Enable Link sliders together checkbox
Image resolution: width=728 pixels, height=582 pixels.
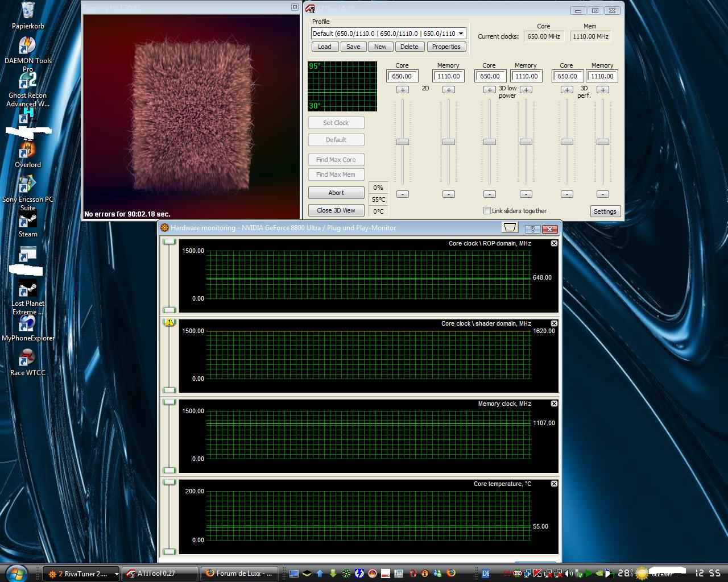tap(487, 211)
